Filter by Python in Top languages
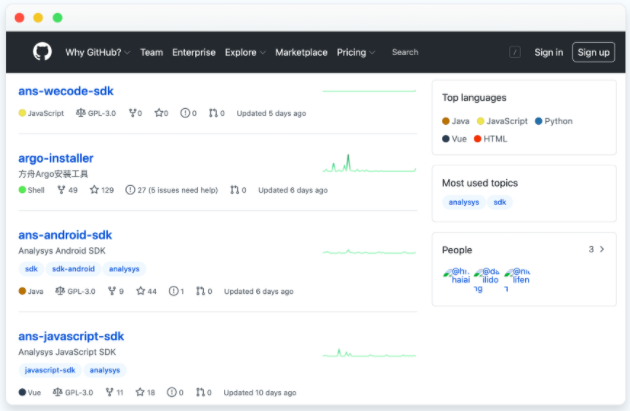The image size is (630, 411). (x=554, y=121)
